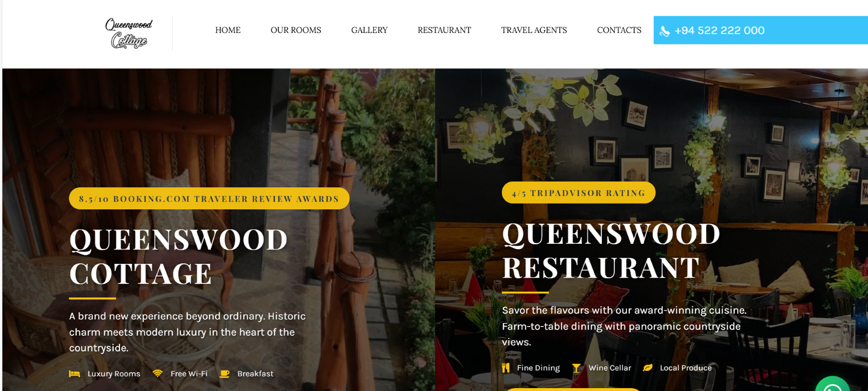
Task: Go to the HOME menu item
Action: tap(228, 30)
